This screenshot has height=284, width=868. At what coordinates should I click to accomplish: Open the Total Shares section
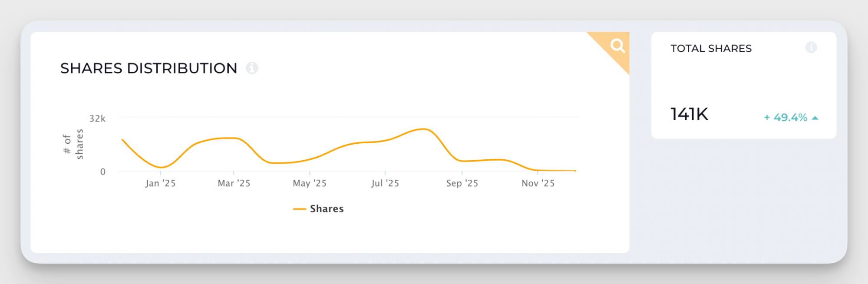pyautogui.click(x=711, y=48)
